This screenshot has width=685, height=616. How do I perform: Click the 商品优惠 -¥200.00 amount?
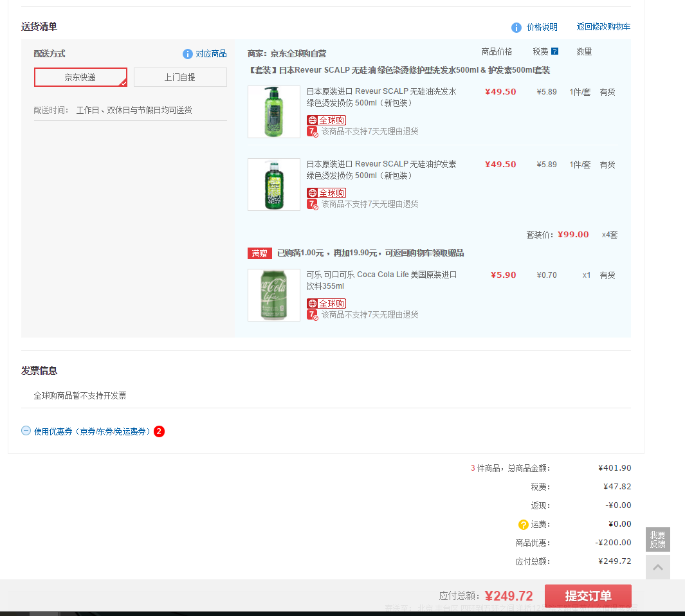pyautogui.click(x=613, y=543)
